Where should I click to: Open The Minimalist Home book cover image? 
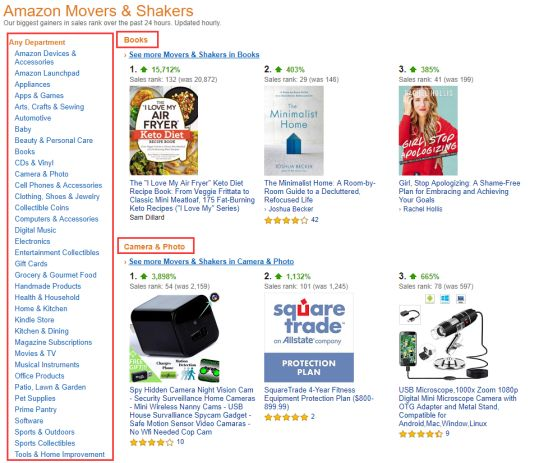coord(294,131)
